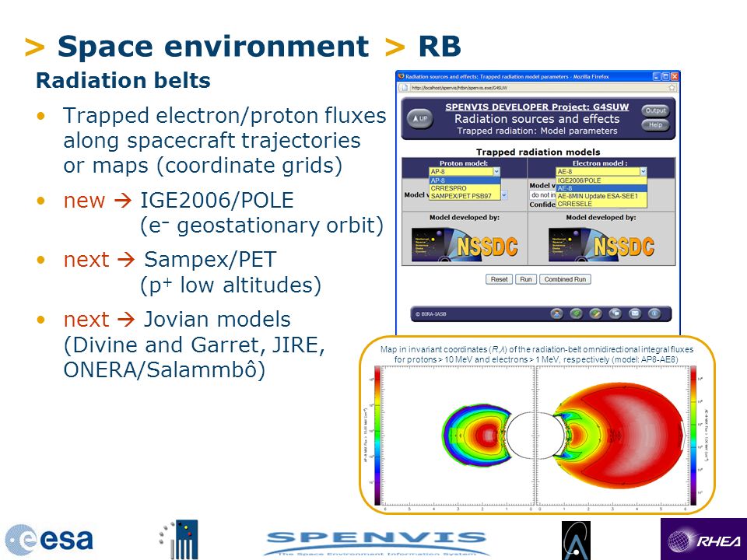Click the RHEA logo on the slide footer
747x560 pixels.
[703, 538]
